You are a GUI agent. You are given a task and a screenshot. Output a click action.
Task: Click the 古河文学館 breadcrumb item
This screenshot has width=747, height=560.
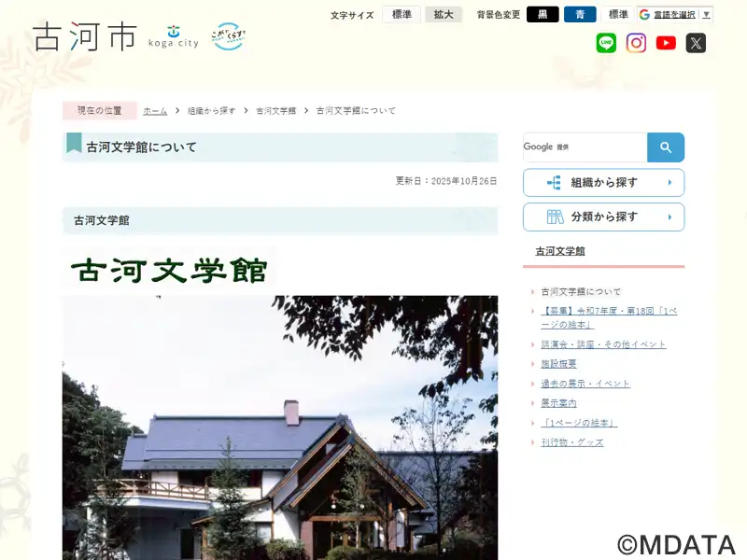coord(275,111)
